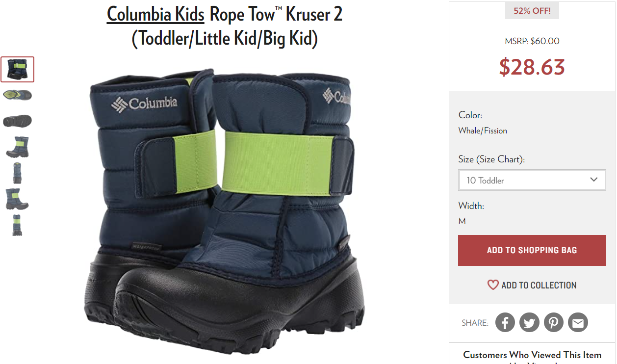Select the last front view thumbnail
This screenshot has height=364, width=617.
(18, 225)
